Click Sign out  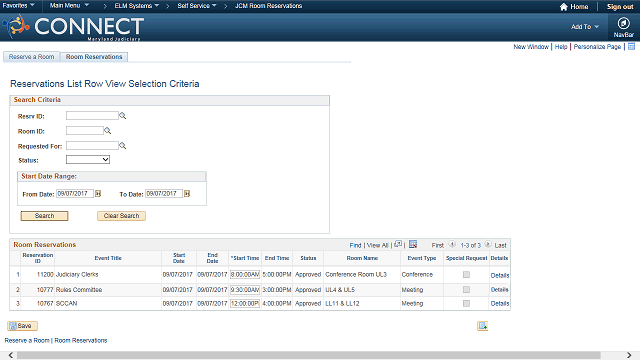[x=620, y=7]
